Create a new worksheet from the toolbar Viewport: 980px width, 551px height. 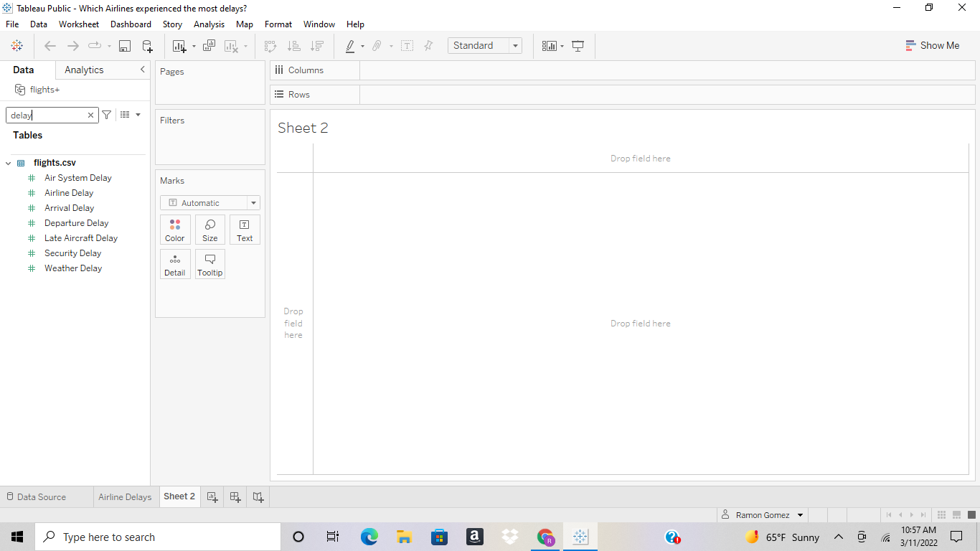tap(179, 46)
